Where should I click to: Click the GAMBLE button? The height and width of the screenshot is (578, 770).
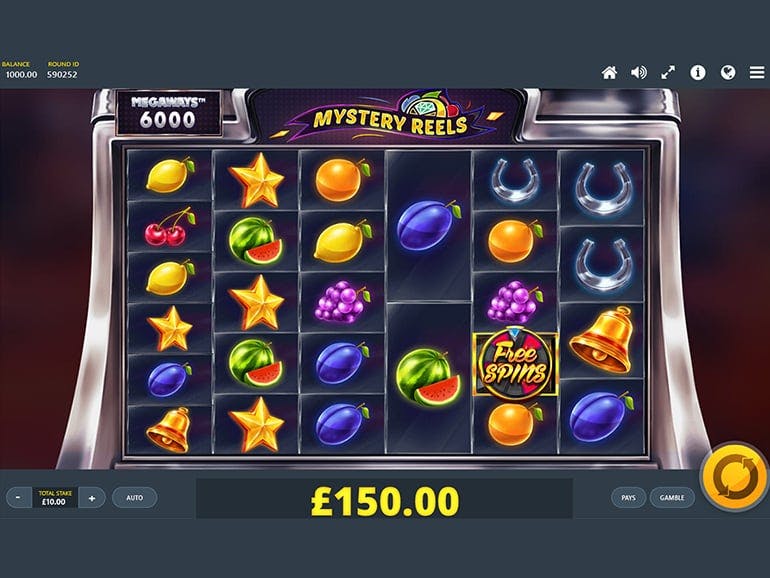[x=672, y=497]
